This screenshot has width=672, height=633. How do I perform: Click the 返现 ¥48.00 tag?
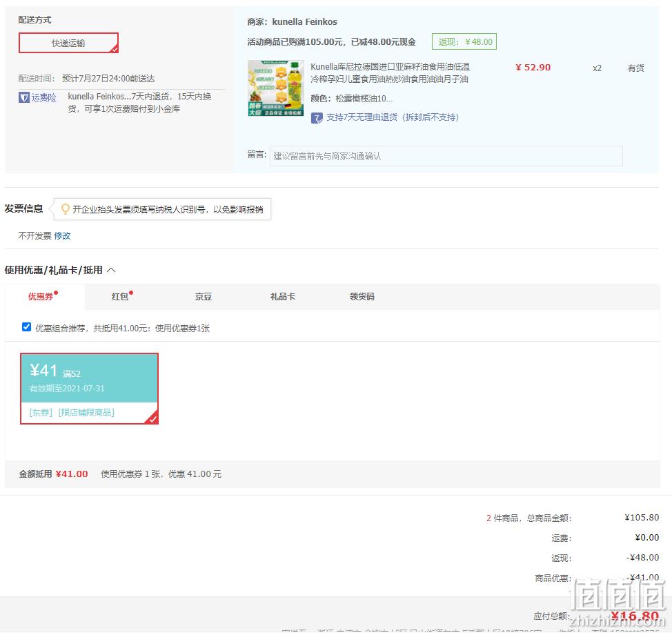pyautogui.click(x=464, y=41)
